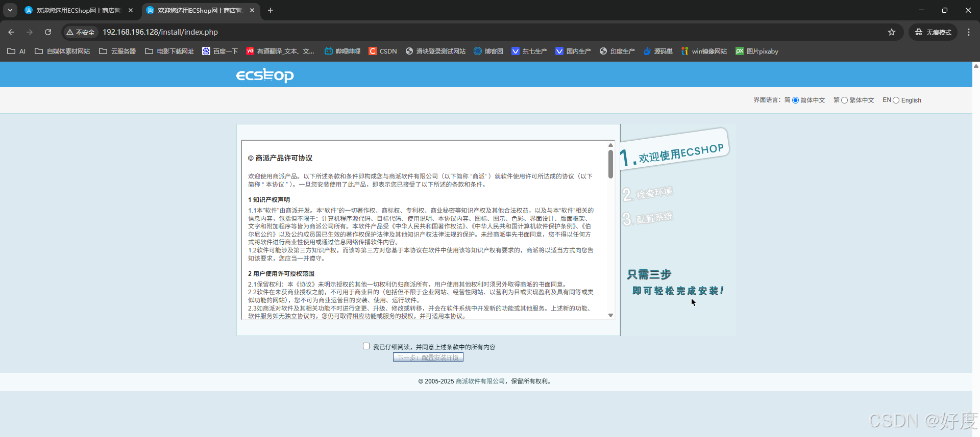Open the 图片pixaby bookmark
Screen dimensions: 980x437
[x=757, y=51]
